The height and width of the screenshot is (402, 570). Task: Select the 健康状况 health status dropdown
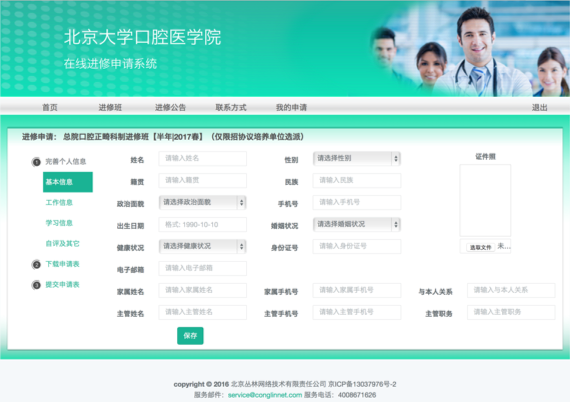pos(202,246)
